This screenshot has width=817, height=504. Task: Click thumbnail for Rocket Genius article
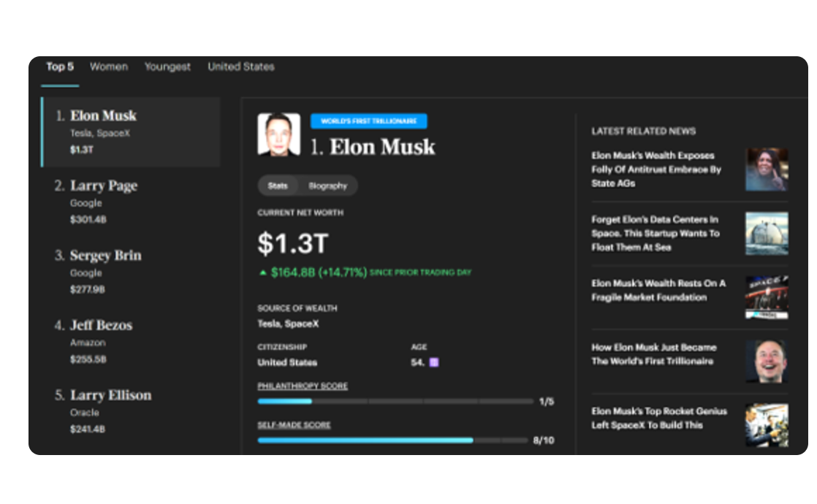[767, 425]
